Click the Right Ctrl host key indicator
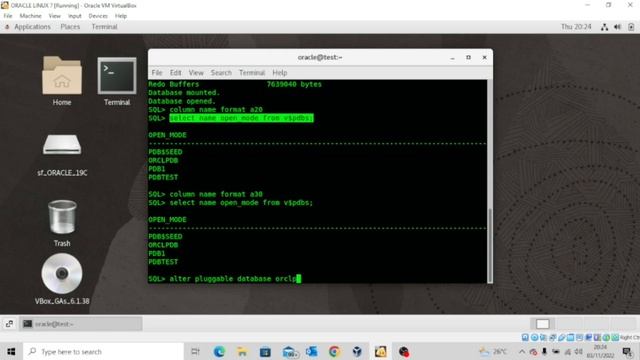The height and width of the screenshot is (360, 640). [629, 337]
